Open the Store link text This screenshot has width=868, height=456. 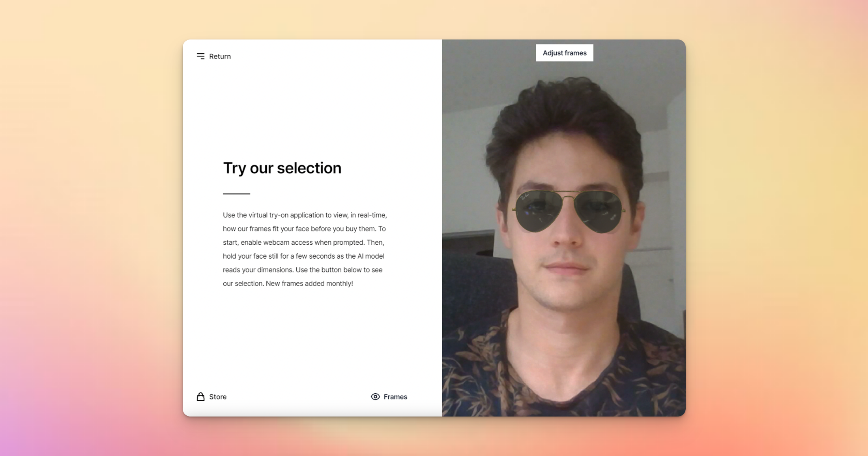pos(218,397)
